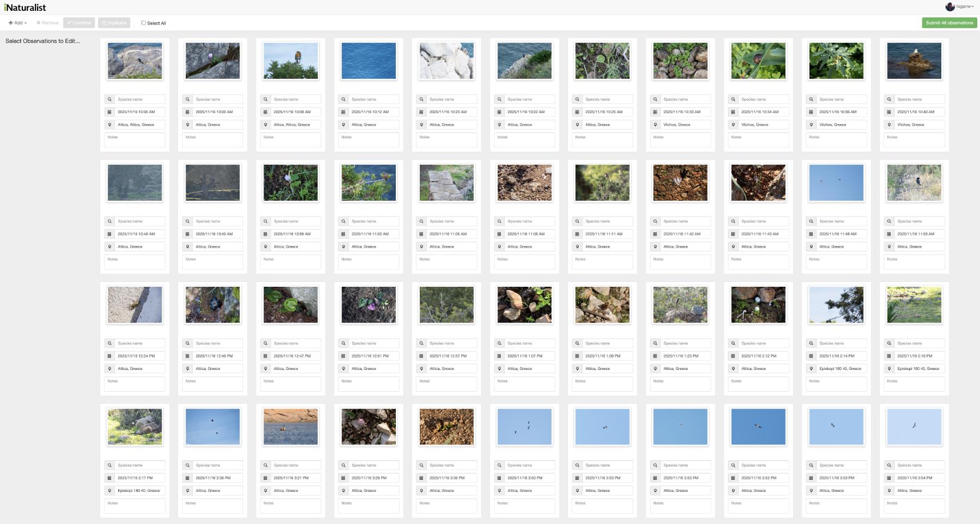
Task: Click the calendar icon beside 2025/11/16 3:21 PM
Action: point(265,478)
